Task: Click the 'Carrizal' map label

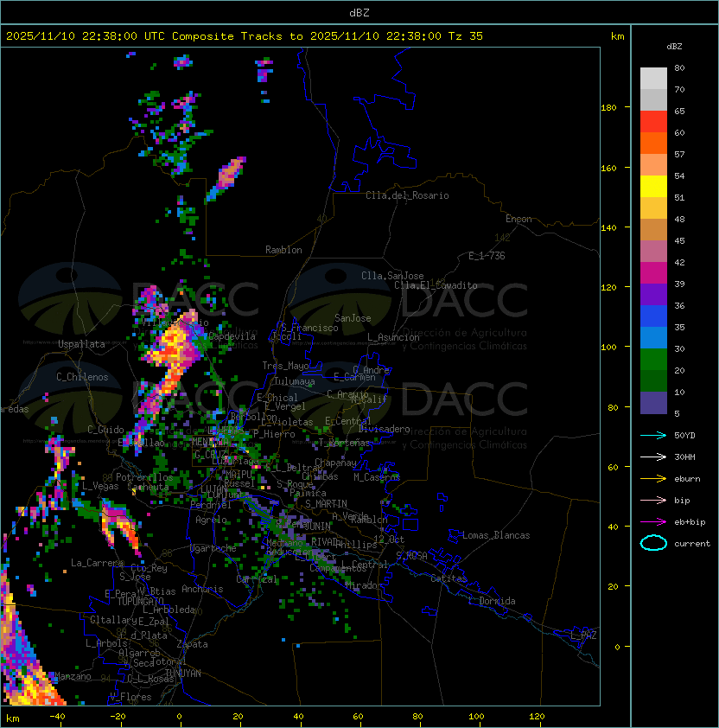Action: pyautogui.click(x=257, y=579)
